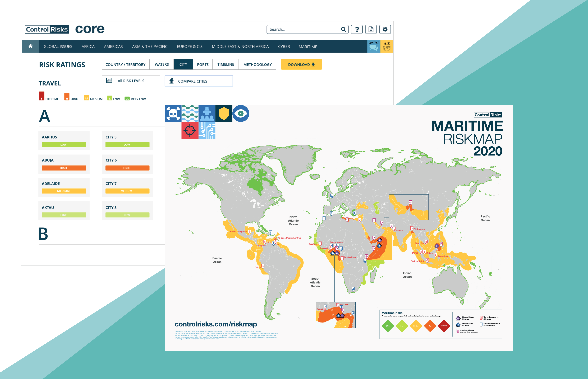The width and height of the screenshot is (588, 379).
Task: Click the yellow Download button
Action: [x=301, y=64]
